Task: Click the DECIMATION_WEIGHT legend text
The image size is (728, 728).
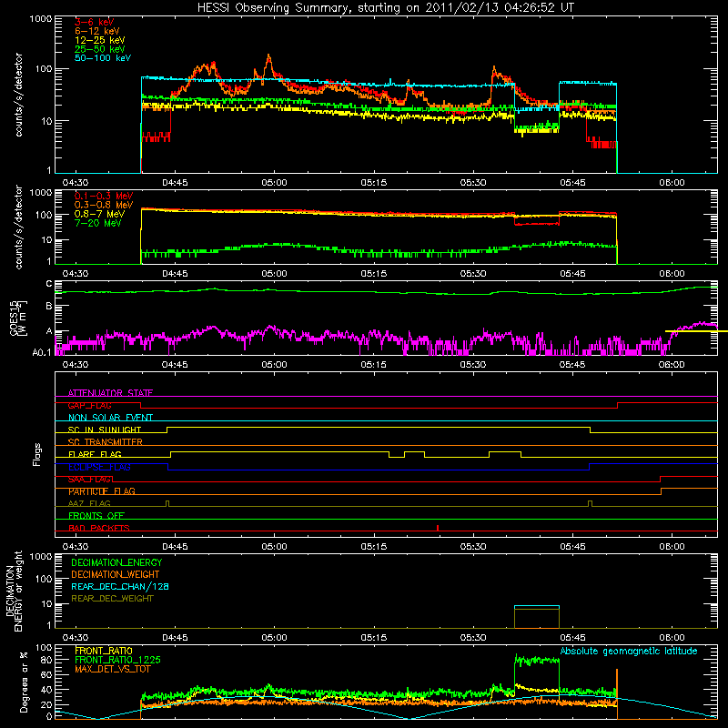Action: [116, 574]
